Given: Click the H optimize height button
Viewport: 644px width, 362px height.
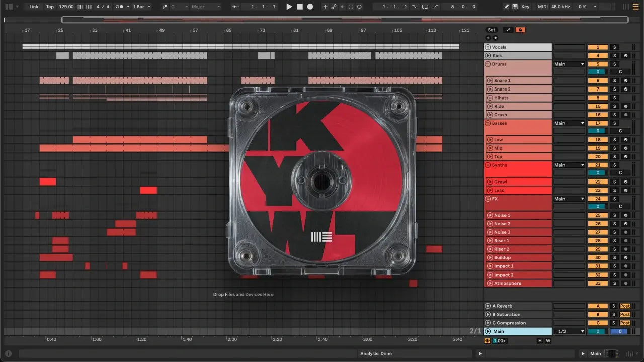Looking at the screenshot, I should (540, 341).
